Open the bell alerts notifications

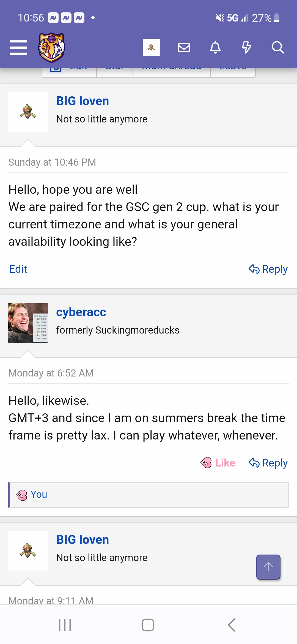215,47
